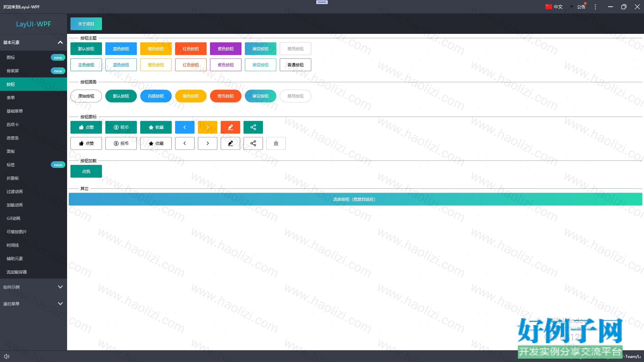
Task: Select 图标 in the sidebar
Action: [34, 57]
